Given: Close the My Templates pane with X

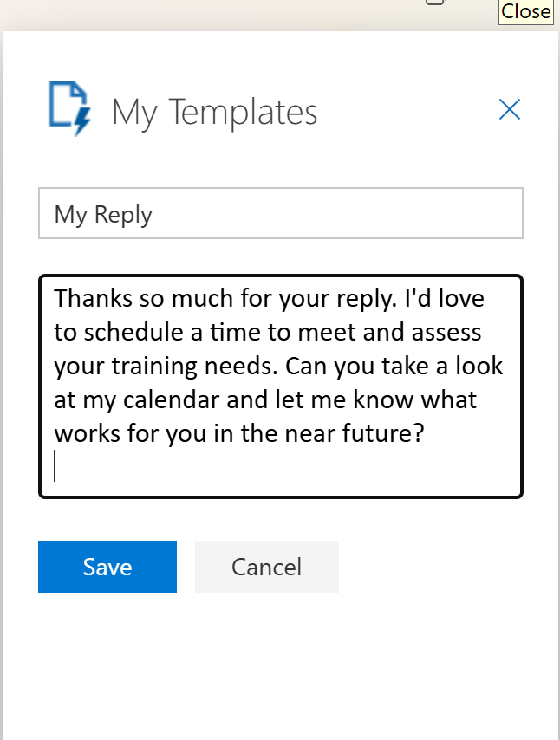Looking at the screenshot, I should [x=510, y=109].
